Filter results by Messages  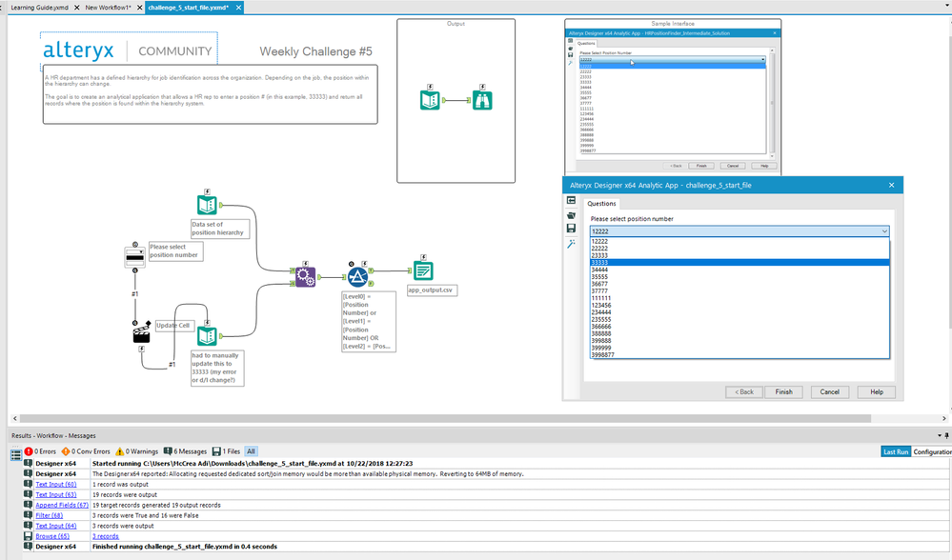click(185, 451)
